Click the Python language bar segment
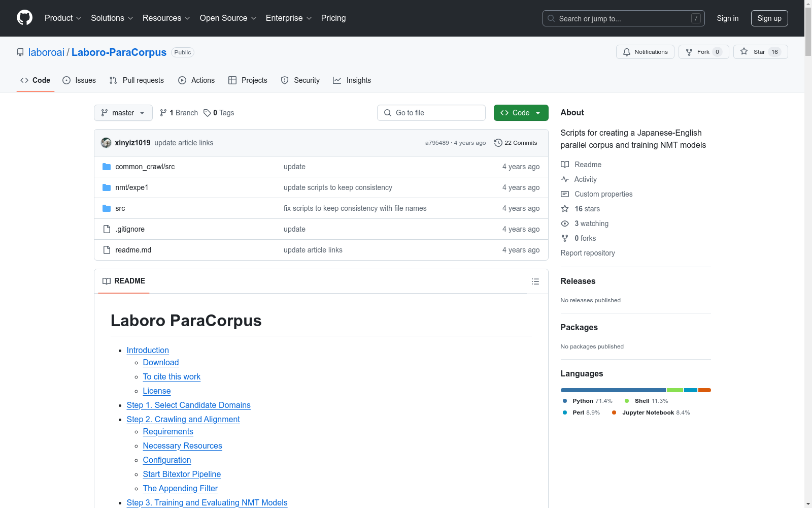812x508 pixels. coord(613,390)
